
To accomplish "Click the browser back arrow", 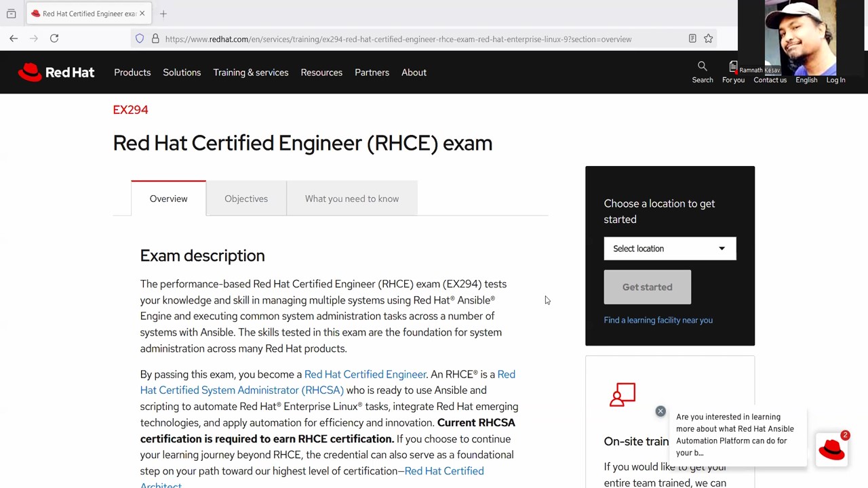I will (14, 39).
